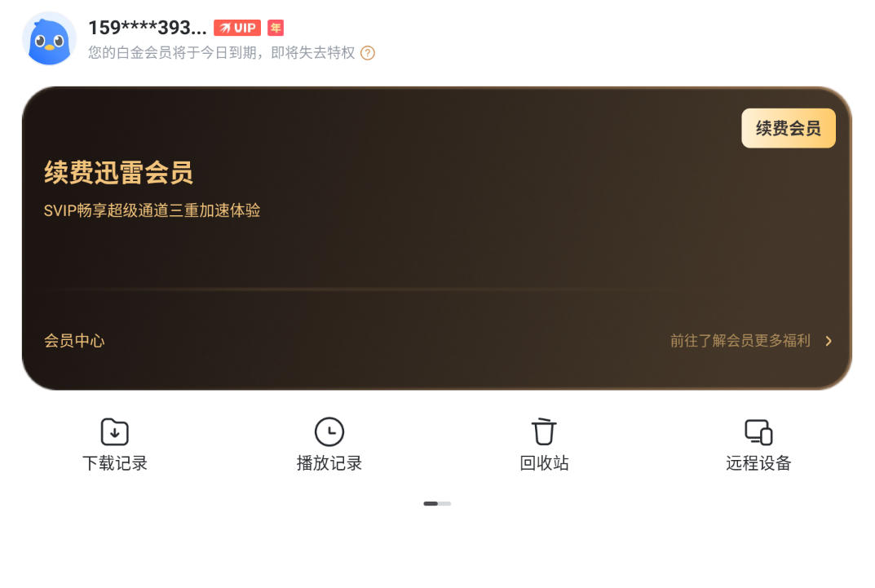The image size is (875, 588).
Task: Click the membership expiry notice text
Action: tap(222, 53)
